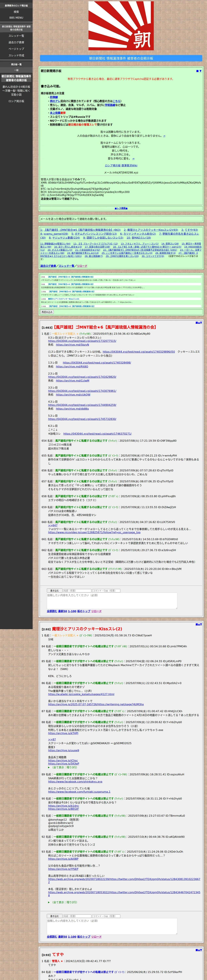Image resolution: width=207 pixels, height=980 pixels.
Task: Click 板のトップ under the ゴMNT総合★6 thread
Action: (x=84, y=611)
